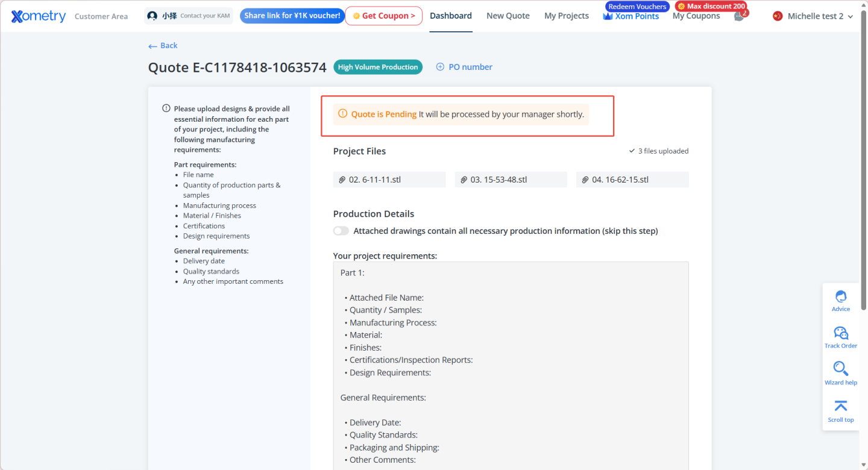868x470 pixels.
Task: Toggle attached drawings contain all information switch
Action: point(341,231)
